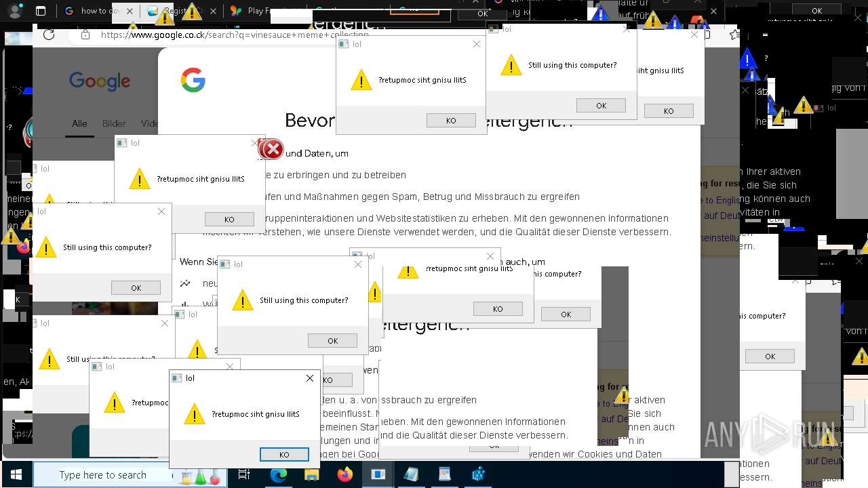The width and height of the screenshot is (868, 488).
Task: Select the highlighted active lol window taskbar icon
Action: point(378,474)
